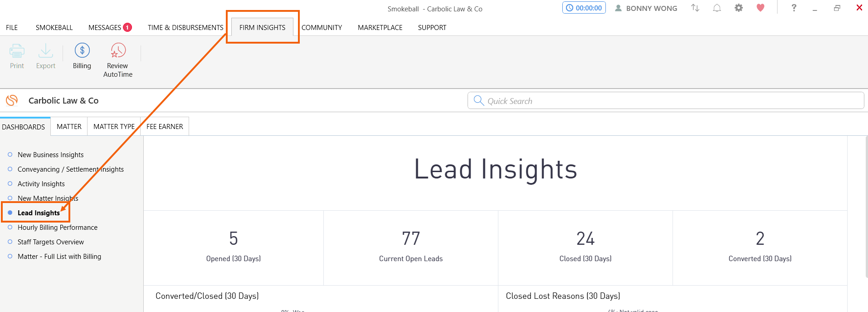Select the FIRM INSIGHTS tab

click(263, 27)
